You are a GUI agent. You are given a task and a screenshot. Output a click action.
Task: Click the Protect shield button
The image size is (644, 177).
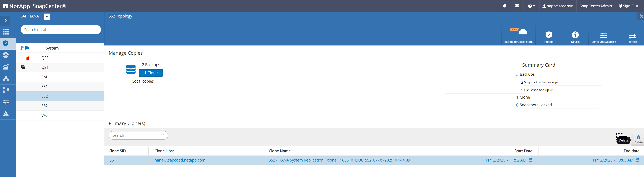click(x=549, y=37)
